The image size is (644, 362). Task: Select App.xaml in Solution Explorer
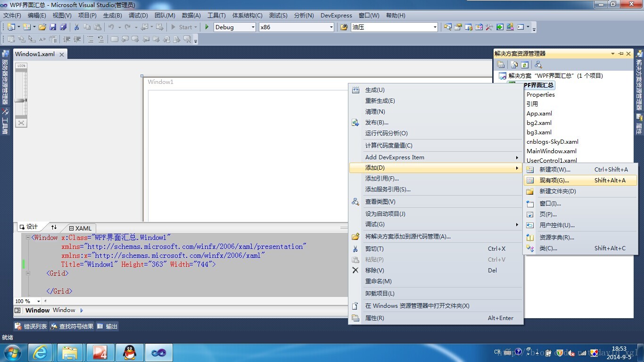click(539, 114)
